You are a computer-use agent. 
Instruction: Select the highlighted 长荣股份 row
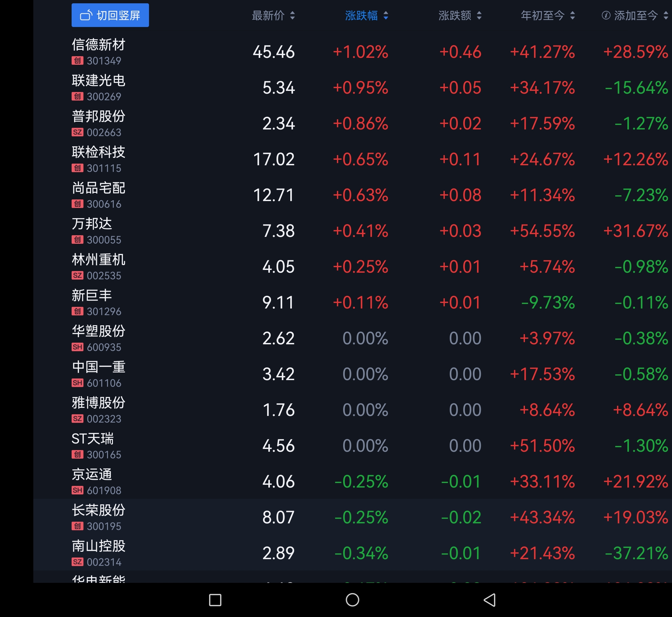click(x=99, y=510)
